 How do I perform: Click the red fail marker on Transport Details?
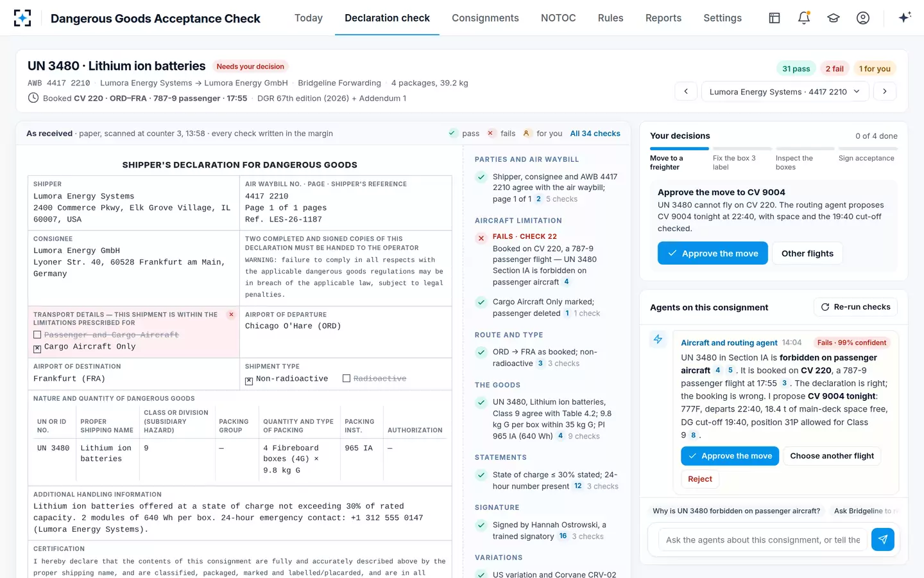point(231,315)
